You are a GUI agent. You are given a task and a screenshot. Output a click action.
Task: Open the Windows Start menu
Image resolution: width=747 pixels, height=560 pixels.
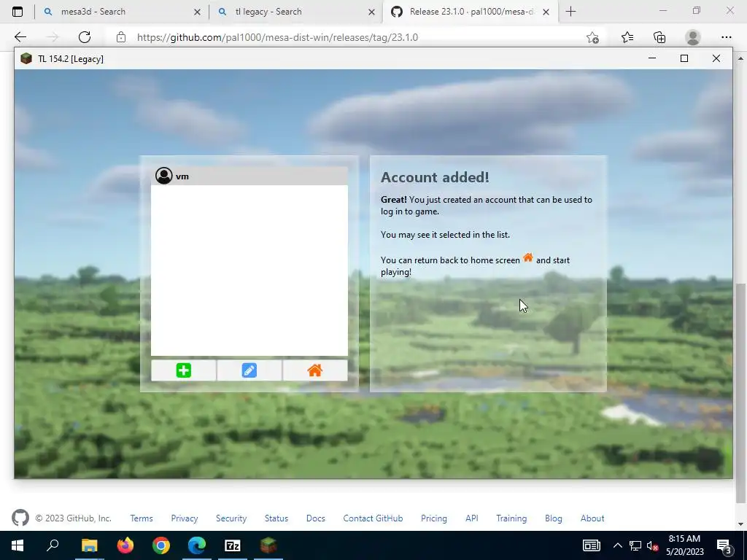[18, 545]
